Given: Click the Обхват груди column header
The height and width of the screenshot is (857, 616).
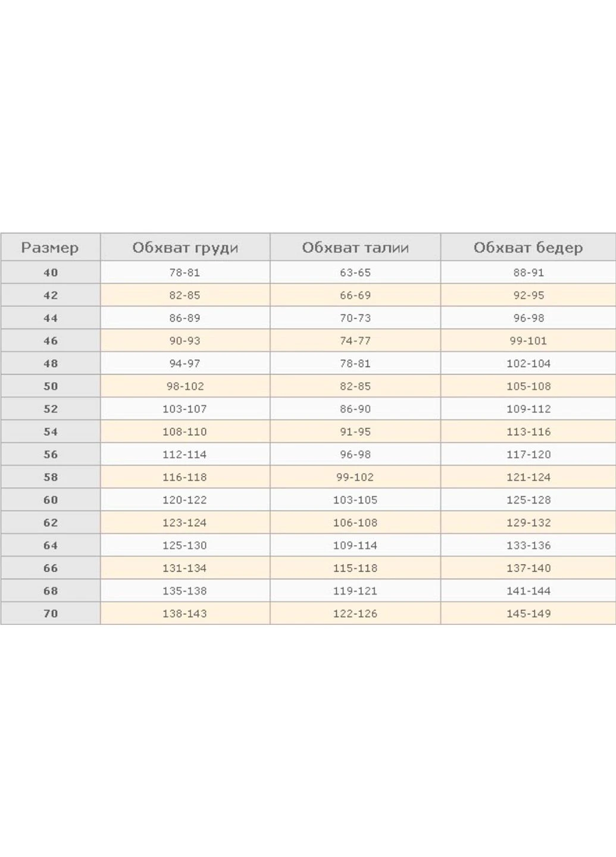Looking at the screenshot, I should [185, 247].
